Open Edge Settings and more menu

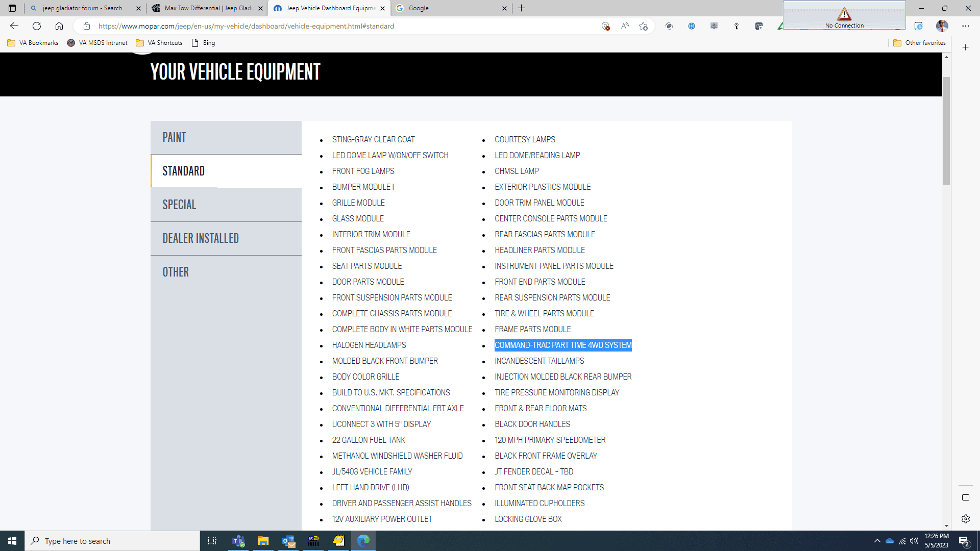(x=966, y=26)
